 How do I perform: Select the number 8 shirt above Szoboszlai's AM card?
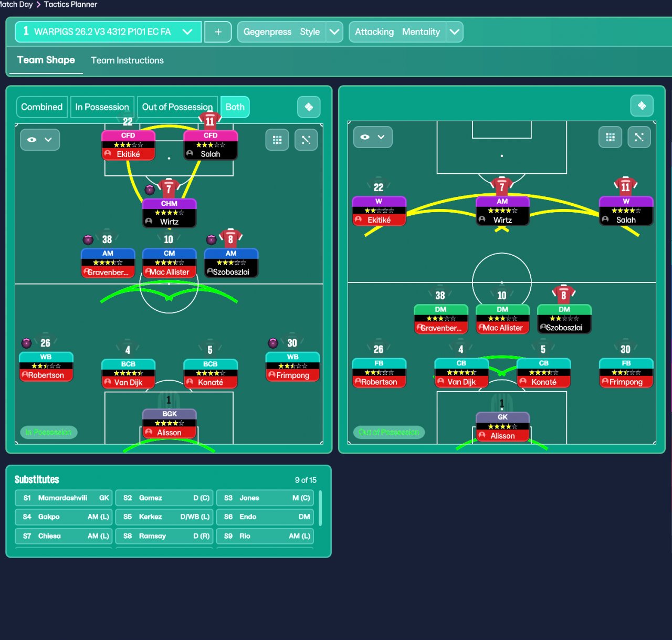tap(230, 239)
